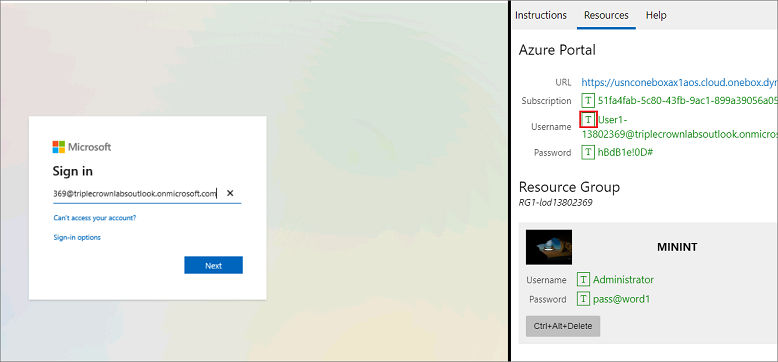Image resolution: width=778 pixels, height=362 pixels.
Task: Click the pass@word1 password text
Action: pos(622,299)
